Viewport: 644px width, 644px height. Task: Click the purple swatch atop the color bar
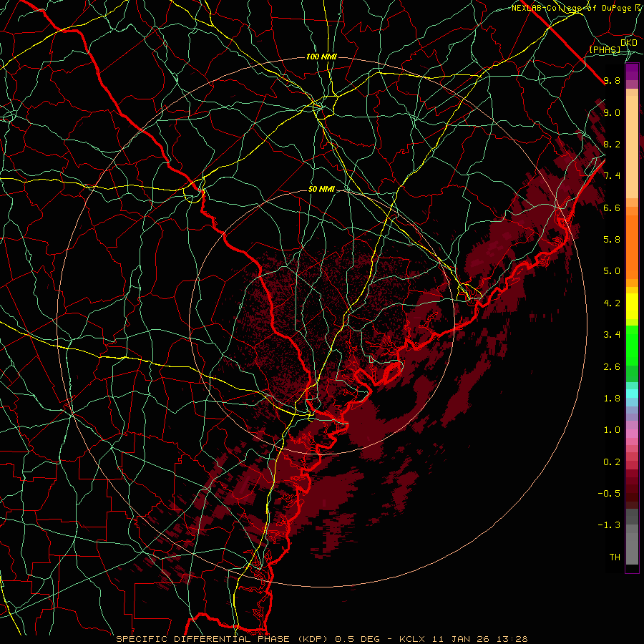(x=632, y=72)
